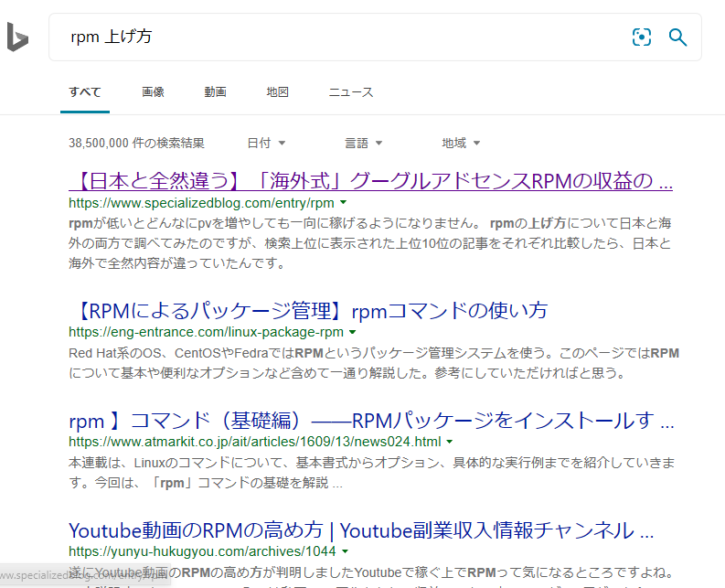The width and height of the screenshot is (725, 588).
Task: Click URL text https://www.atmarkit.co.jp/ait/articles/1609/13/news024.html
Action: 255,442
